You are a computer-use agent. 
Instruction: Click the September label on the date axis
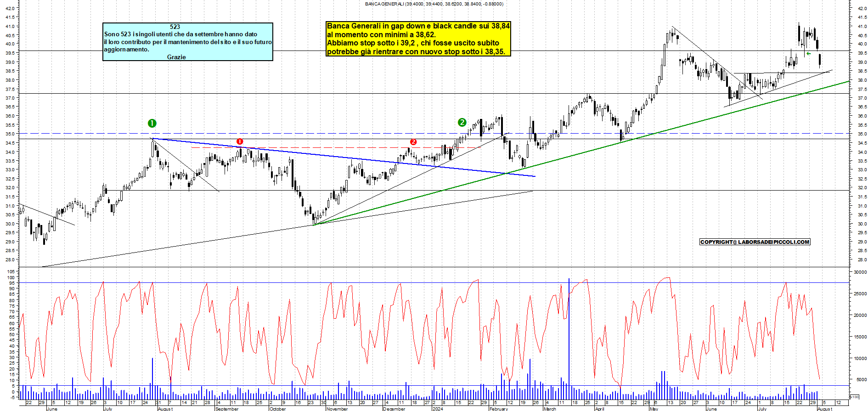pyautogui.click(x=227, y=409)
